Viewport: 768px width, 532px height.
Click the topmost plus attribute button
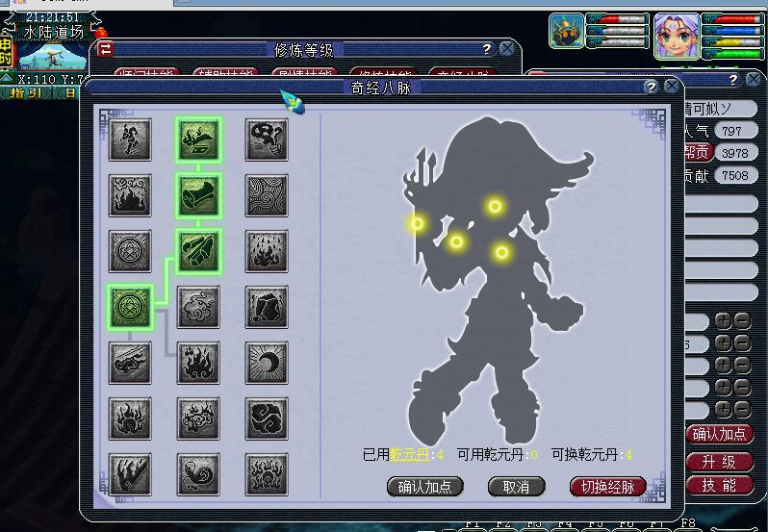click(x=724, y=321)
